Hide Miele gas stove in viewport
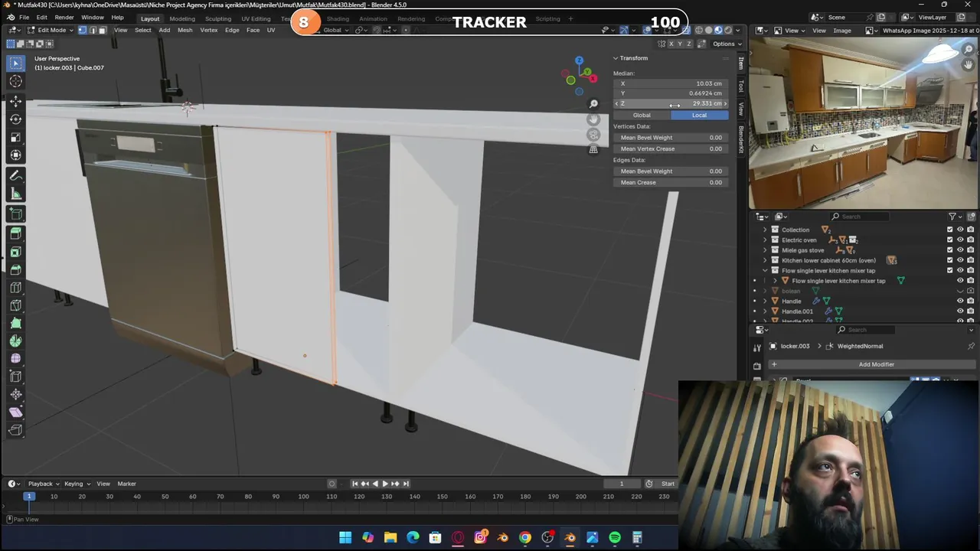Screen dimensions: 980x551 960,250
